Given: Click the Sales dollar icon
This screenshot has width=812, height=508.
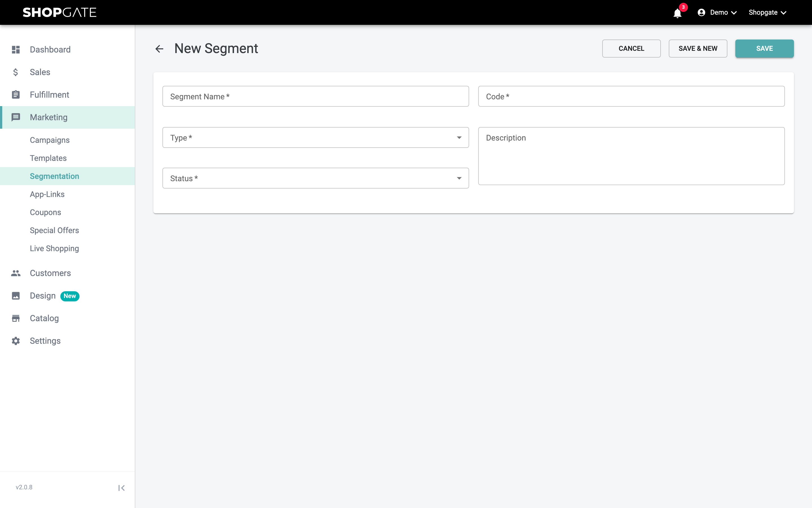Looking at the screenshot, I should (16, 72).
